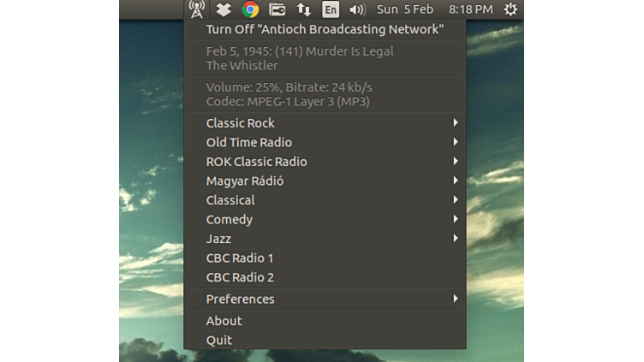Image resolution: width=644 pixels, height=362 pixels.
Task: Click the En keyboard layout indicator
Action: click(x=331, y=9)
